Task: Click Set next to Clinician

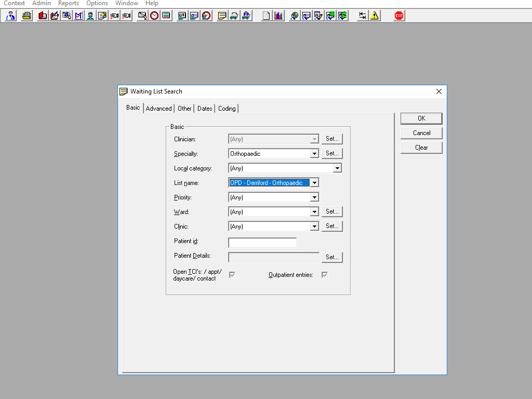Action: coord(332,139)
